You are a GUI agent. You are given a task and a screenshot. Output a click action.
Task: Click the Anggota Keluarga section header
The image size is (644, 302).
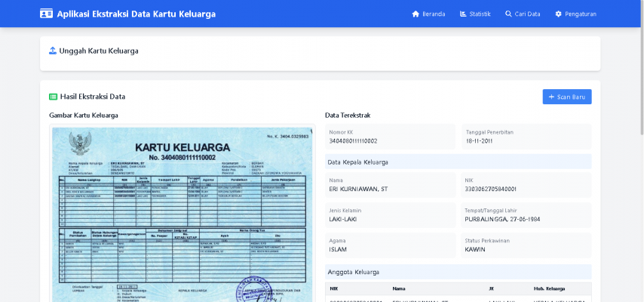[458, 272]
